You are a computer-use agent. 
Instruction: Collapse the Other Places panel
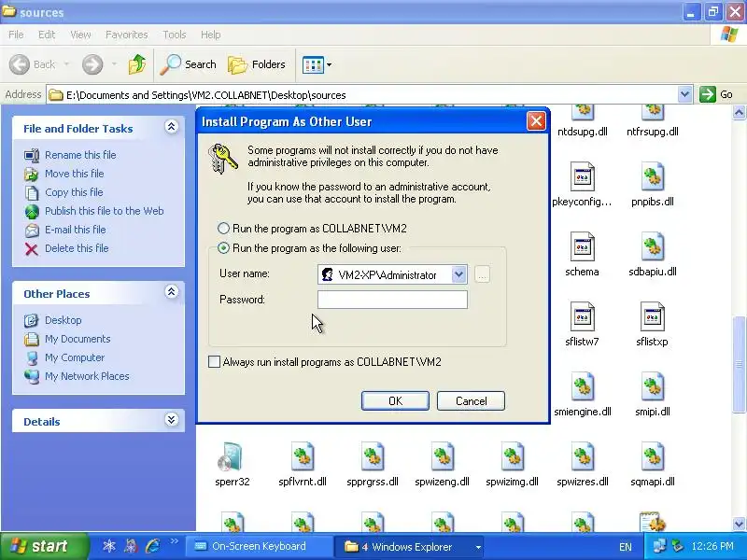(171, 291)
